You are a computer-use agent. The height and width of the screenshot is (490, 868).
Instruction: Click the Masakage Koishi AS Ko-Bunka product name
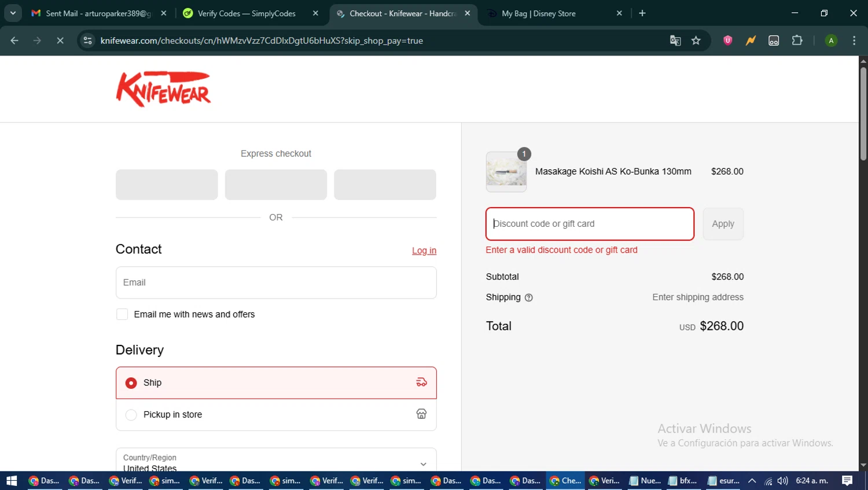point(613,171)
